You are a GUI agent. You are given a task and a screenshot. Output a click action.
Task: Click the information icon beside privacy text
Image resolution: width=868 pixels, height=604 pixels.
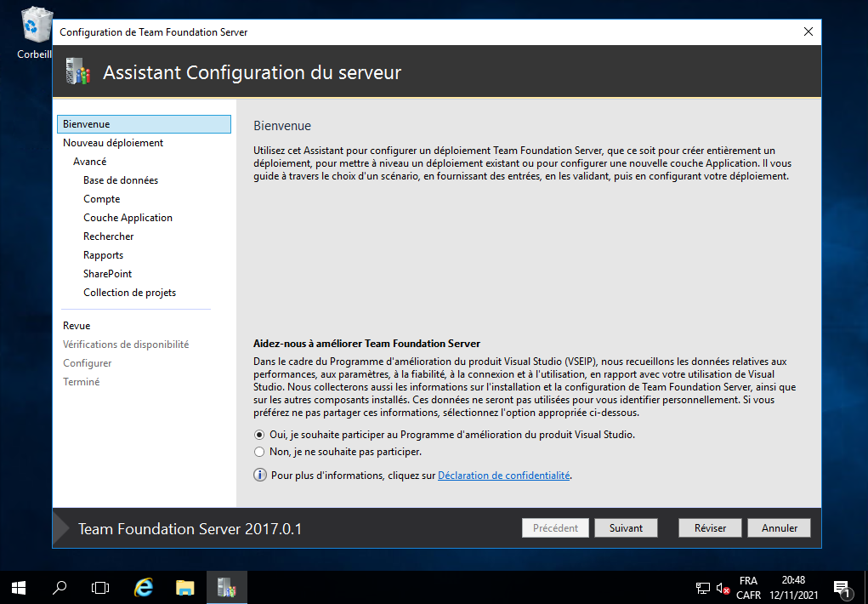tap(260, 476)
